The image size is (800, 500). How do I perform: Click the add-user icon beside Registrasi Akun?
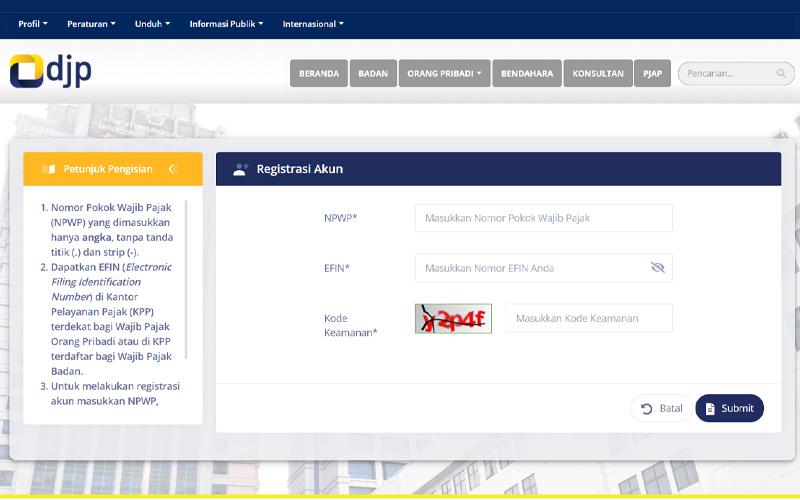[x=240, y=169]
